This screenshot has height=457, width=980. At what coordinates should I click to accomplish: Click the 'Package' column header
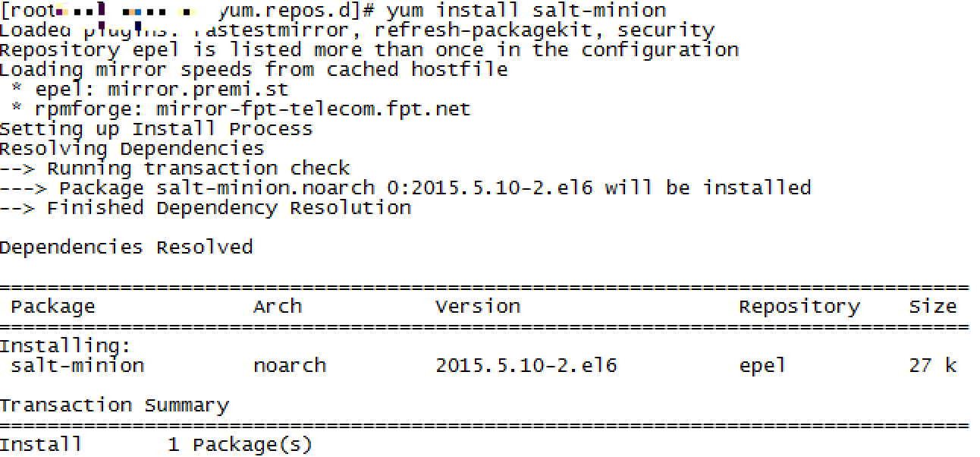53,307
